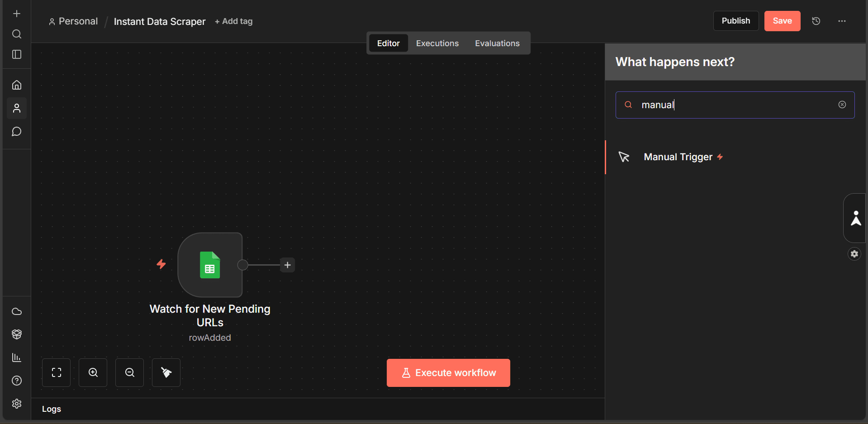The width and height of the screenshot is (868, 424).
Task: Open search from the sidebar magnifier icon
Action: 17,34
